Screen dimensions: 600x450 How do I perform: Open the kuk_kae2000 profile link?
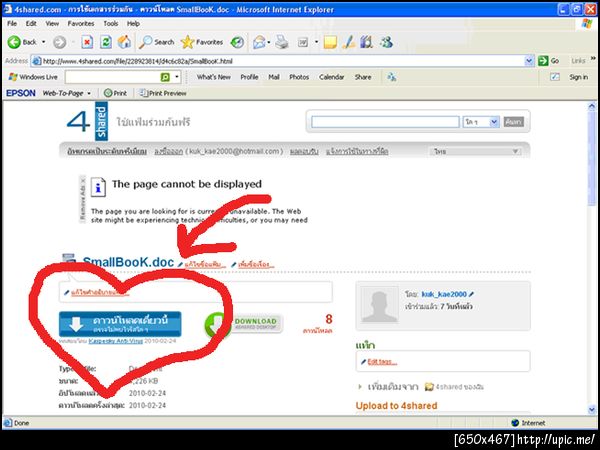click(x=444, y=294)
